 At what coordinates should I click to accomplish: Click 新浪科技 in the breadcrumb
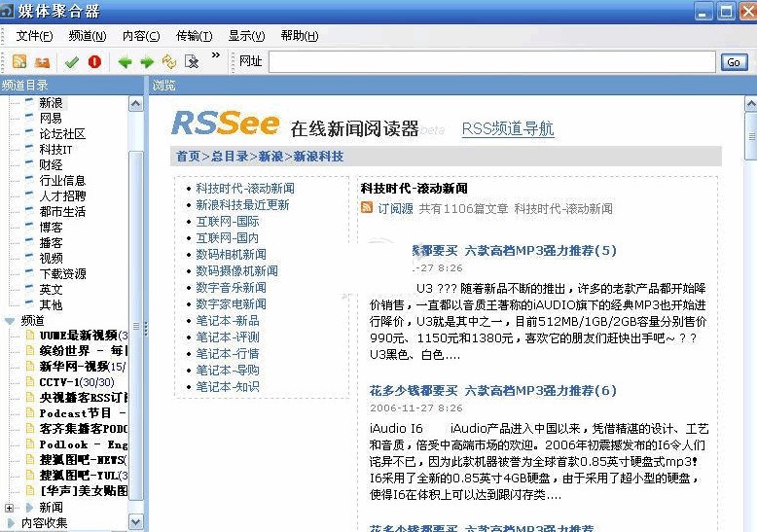pos(318,157)
